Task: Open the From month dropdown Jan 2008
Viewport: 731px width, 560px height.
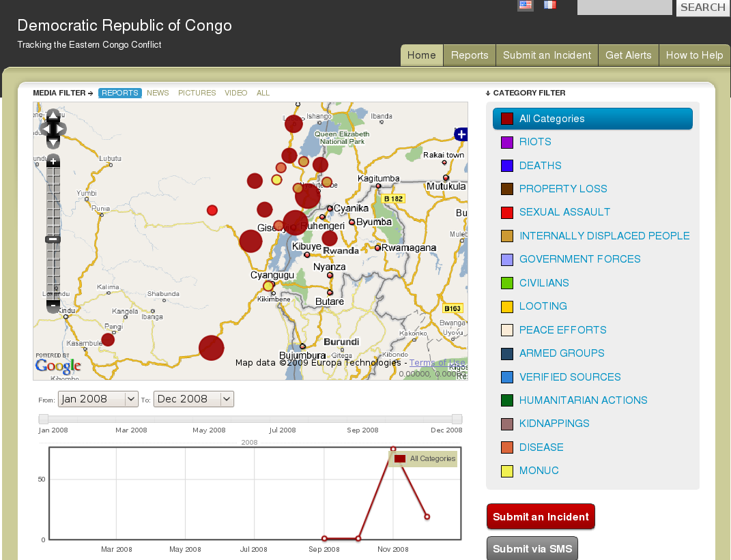Action: pyautogui.click(x=98, y=399)
